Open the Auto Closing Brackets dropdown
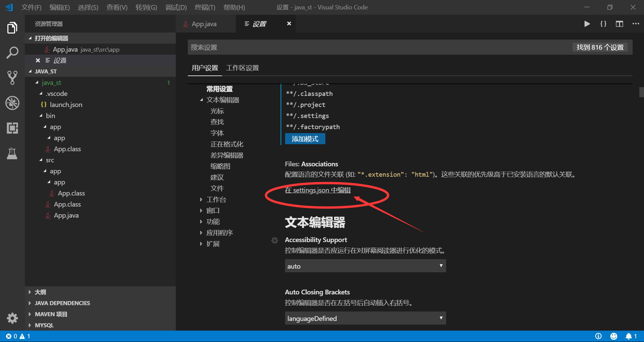Viewport: 644px width, 342px height. click(x=365, y=318)
